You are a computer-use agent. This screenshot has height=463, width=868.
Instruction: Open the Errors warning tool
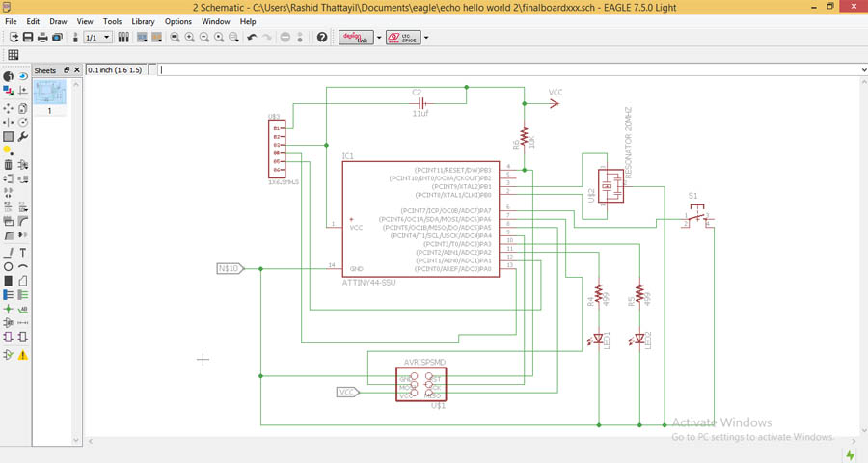[x=23, y=355]
